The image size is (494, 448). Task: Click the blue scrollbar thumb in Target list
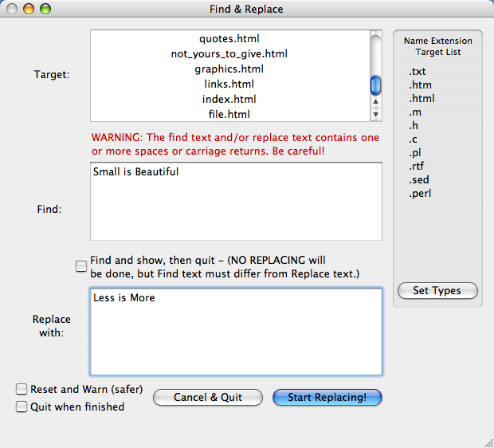(x=376, y=85)
